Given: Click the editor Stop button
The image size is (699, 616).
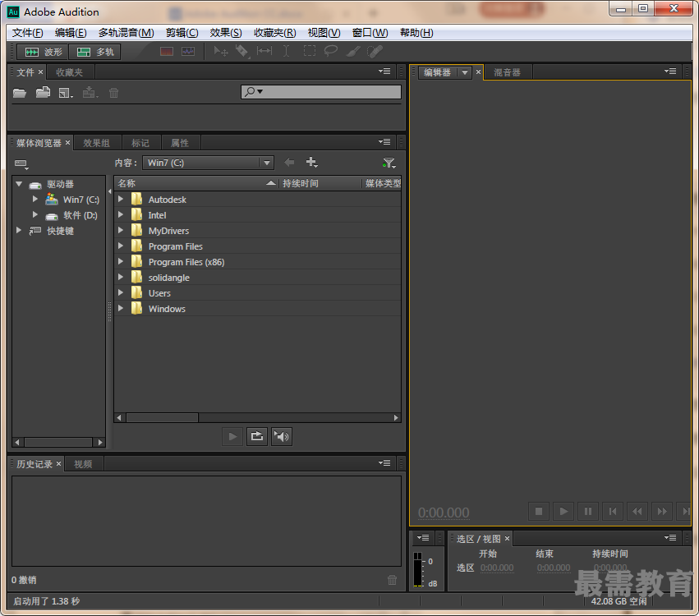Looking at the screenshot, I should (539, 511).
